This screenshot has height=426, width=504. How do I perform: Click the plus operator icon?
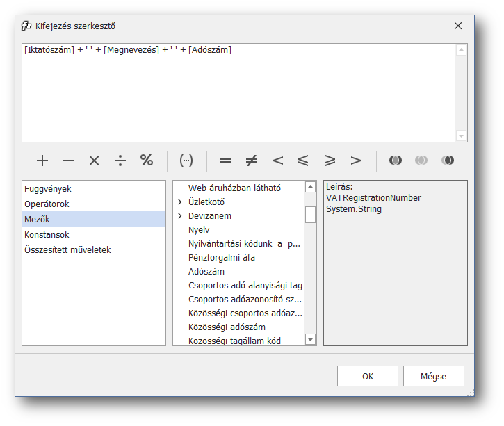click(42, 161)
